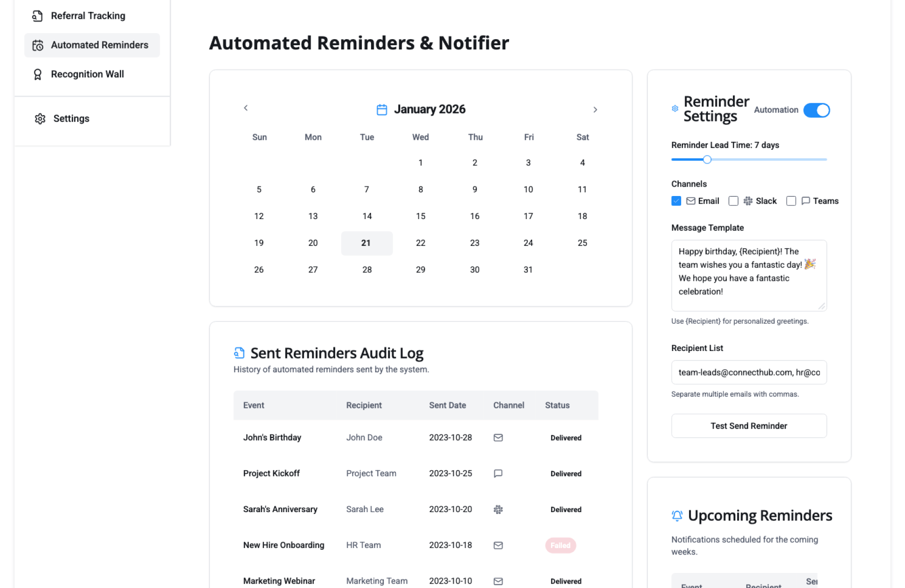Click the Recognition Wall award icon in sidebar
Image resolution: width=905 pixels, height=588 pixels.
[x=38, y=74]
